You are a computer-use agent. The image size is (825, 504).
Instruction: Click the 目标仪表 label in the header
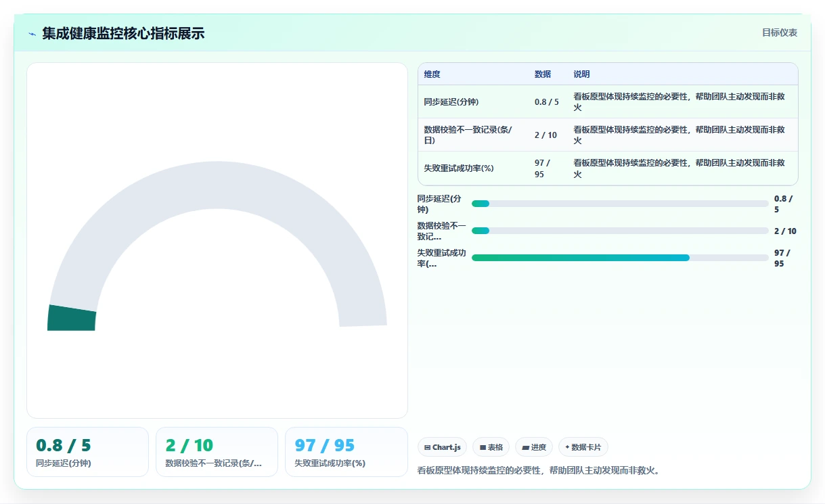tap(780, 32)
